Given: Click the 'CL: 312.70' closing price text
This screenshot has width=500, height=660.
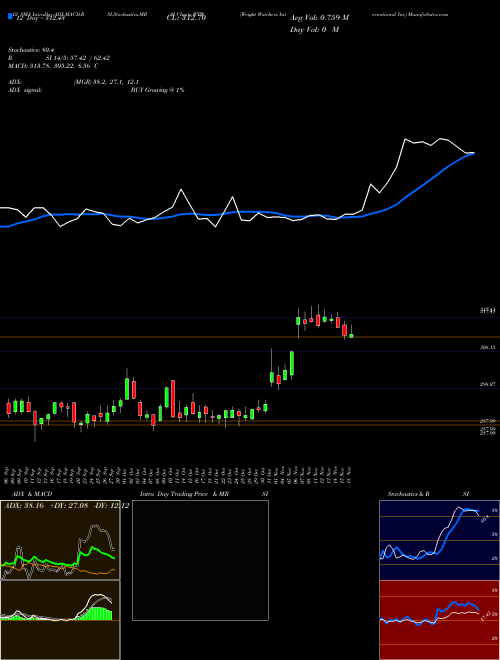Looking at the screenshot, I should coord(186,18).
